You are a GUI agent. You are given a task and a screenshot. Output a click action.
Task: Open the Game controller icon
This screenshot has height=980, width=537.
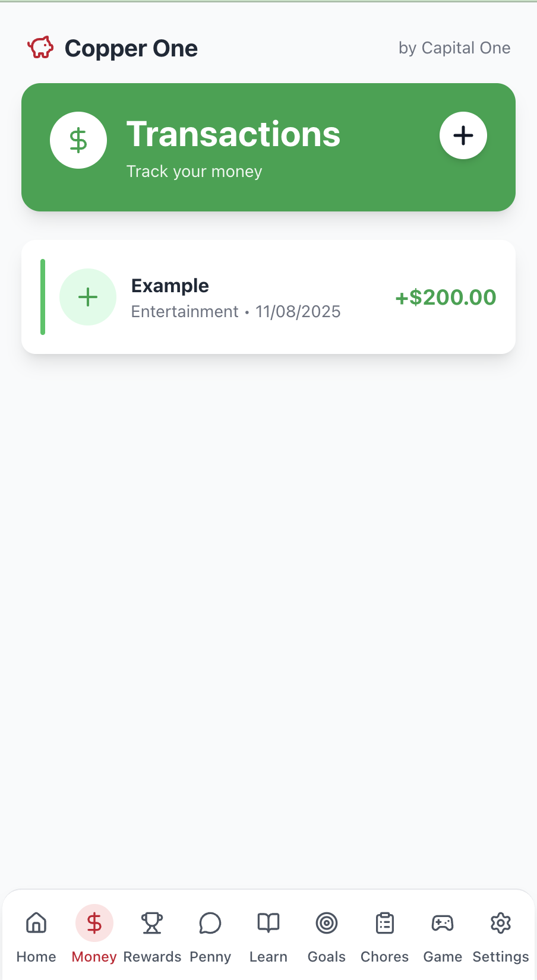[443, 923]
